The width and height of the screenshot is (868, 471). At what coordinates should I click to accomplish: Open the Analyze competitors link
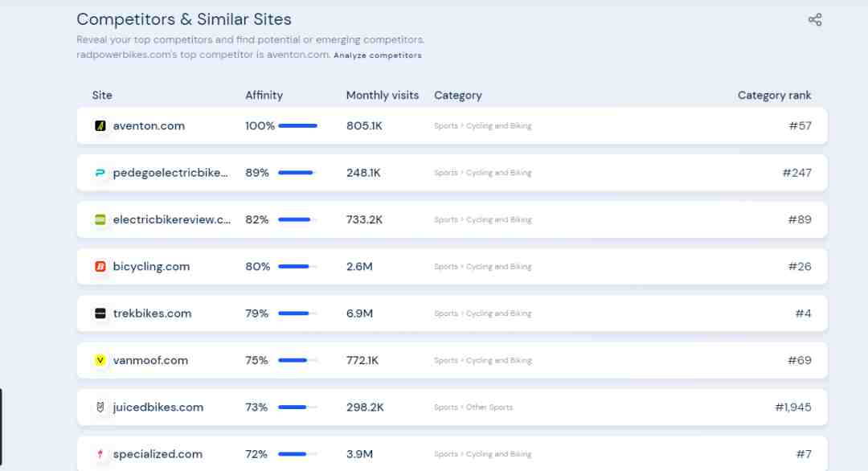point(378,55)
